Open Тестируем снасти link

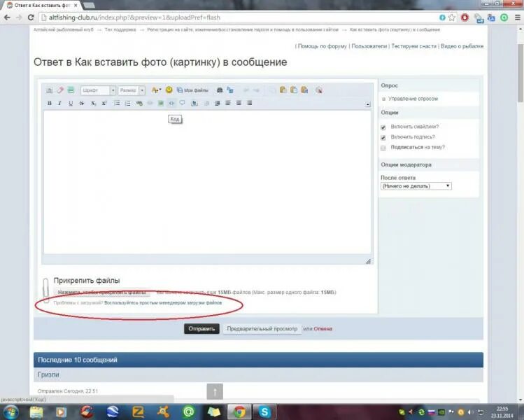click(413, 46)
